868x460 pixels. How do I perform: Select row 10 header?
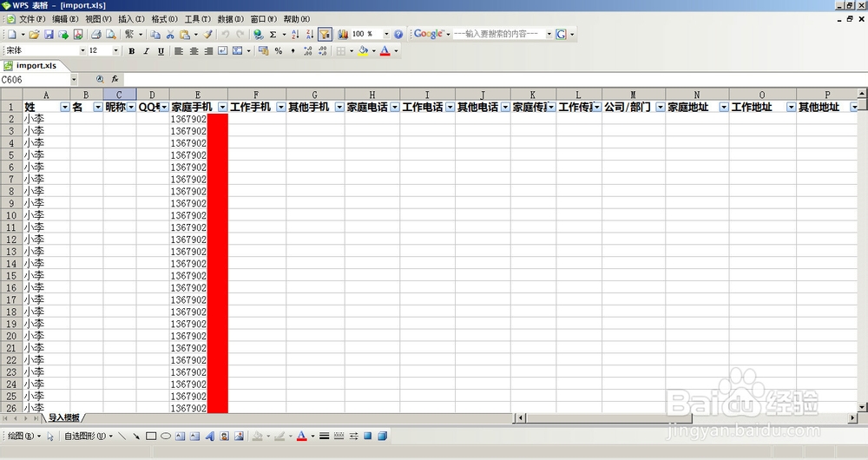(x=11, y=215)
